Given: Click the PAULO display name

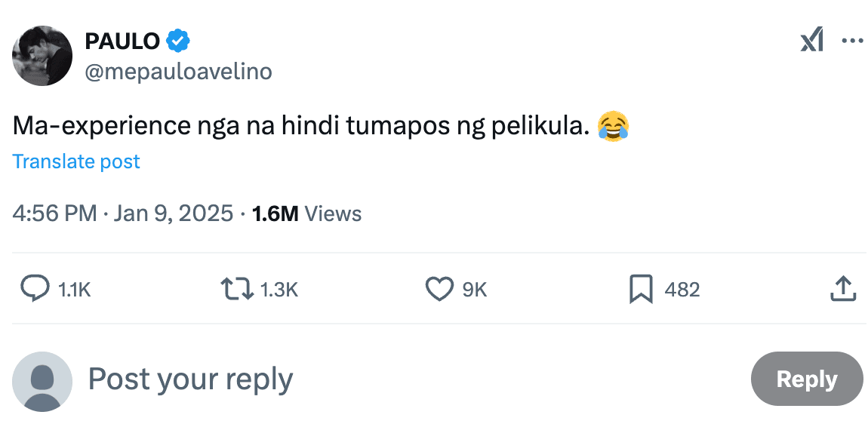Looking at the screenshot, I should click(x=124, y=41).
